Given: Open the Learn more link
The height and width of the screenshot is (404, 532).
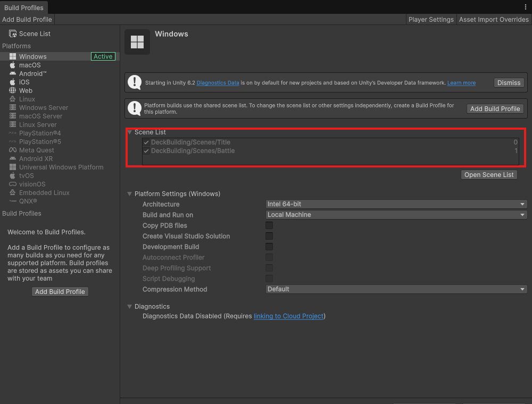Looking at the screenshot, I should (x=461, y=83).
